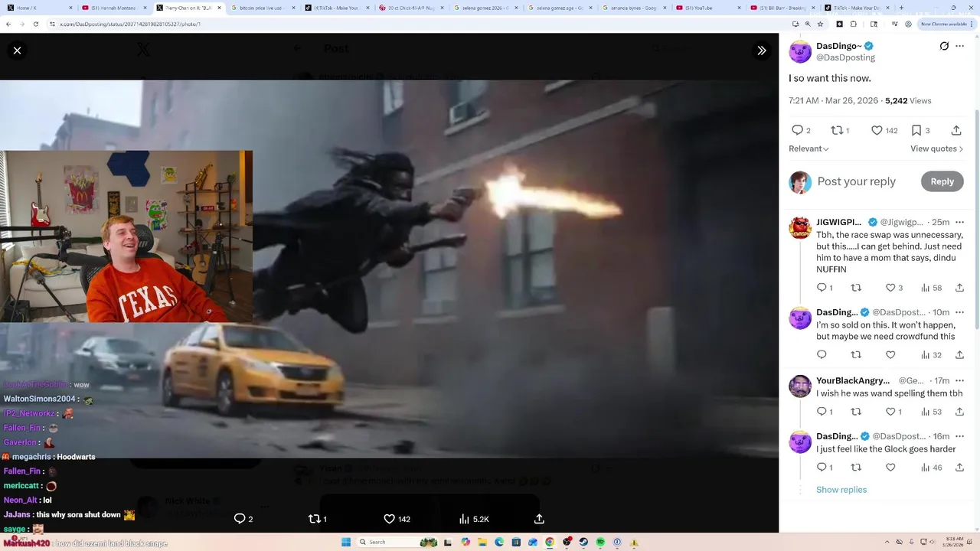Viewport: 980px width, 551px height.
Task: Open Steam from the taskbar
Action: coord(583,542)
